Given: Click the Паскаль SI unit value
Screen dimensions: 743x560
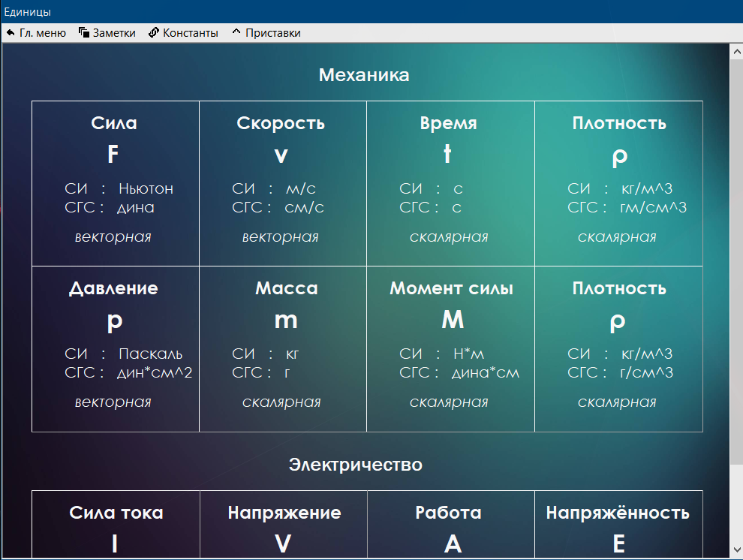Looking at the screenshot, I should 150,354.
